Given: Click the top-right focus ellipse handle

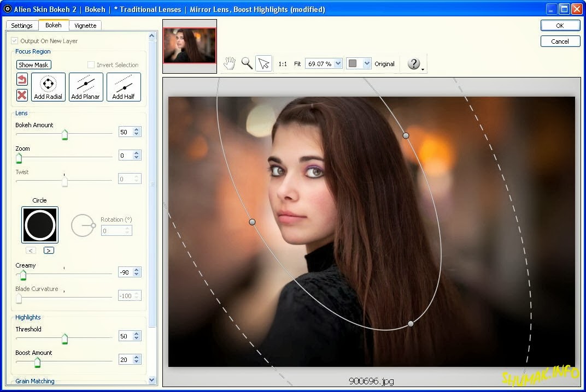Looking at the screenshot, I should click(406, 135).
